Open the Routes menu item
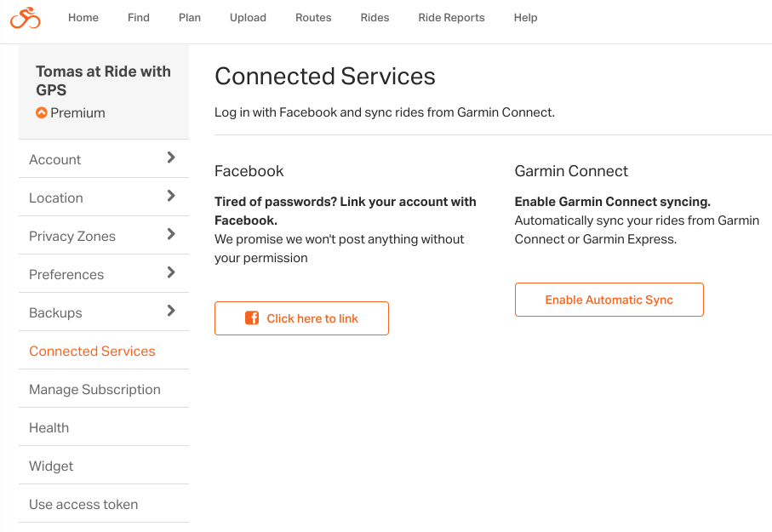 pyautogui.click(x=313, y=18)
